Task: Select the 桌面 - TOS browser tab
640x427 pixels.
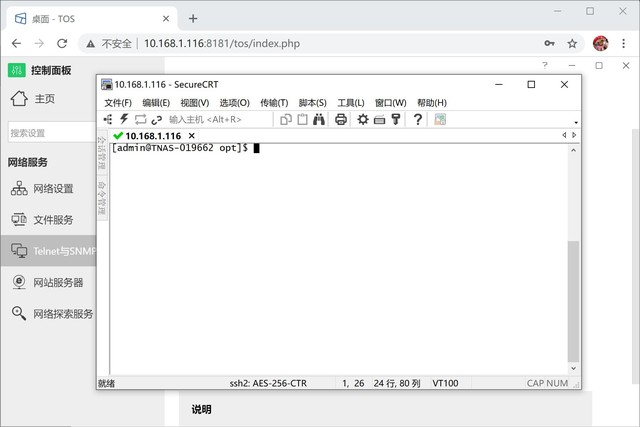Action: 92,19
